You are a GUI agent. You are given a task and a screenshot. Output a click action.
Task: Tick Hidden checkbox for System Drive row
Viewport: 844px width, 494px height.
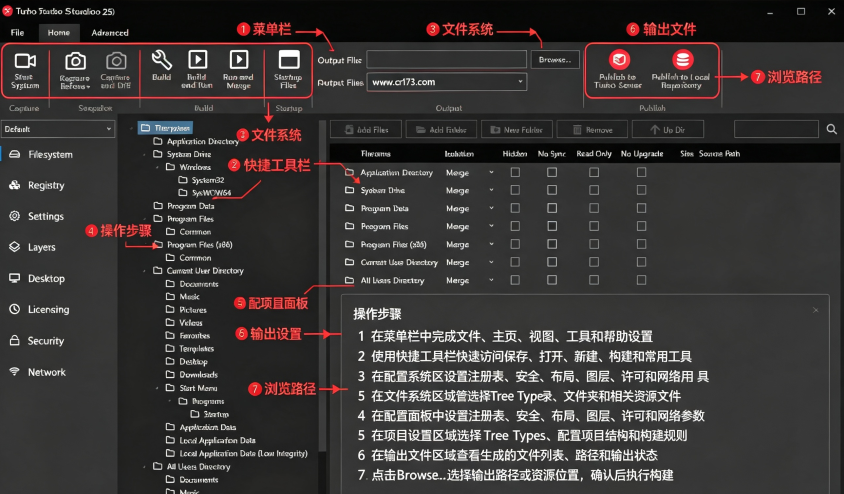515,190
